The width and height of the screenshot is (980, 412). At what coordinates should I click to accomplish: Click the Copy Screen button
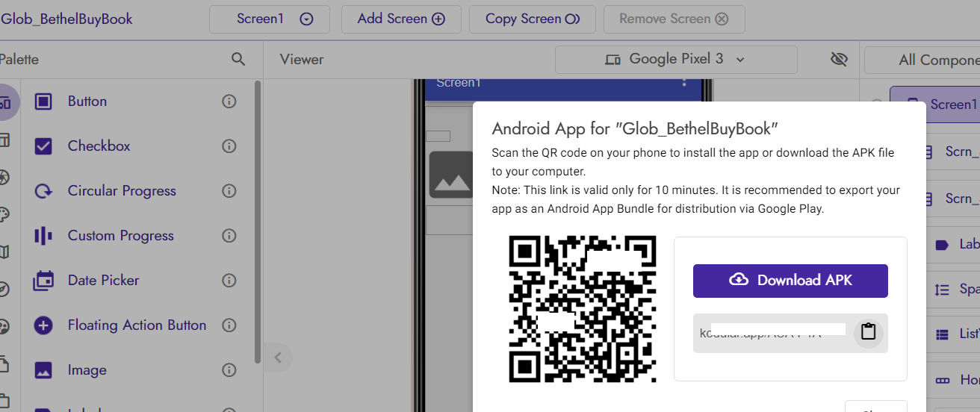[533, 19]
